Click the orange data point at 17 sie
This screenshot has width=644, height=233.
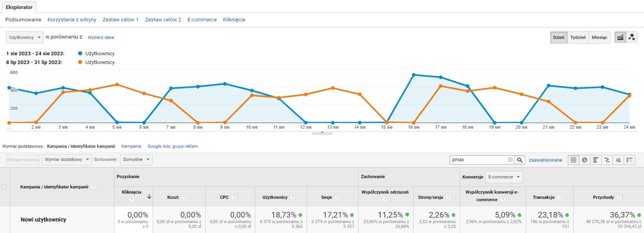(x=441, y=86)
